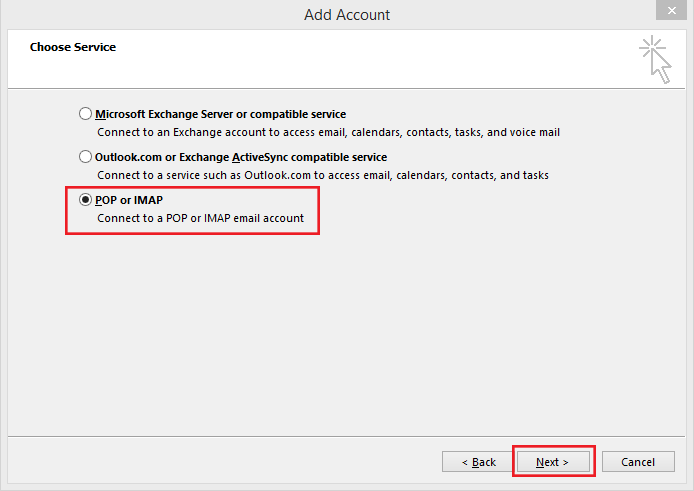Cancel the Add Account wizard
The image size is (694, 491).
click(x=638, y=462)
